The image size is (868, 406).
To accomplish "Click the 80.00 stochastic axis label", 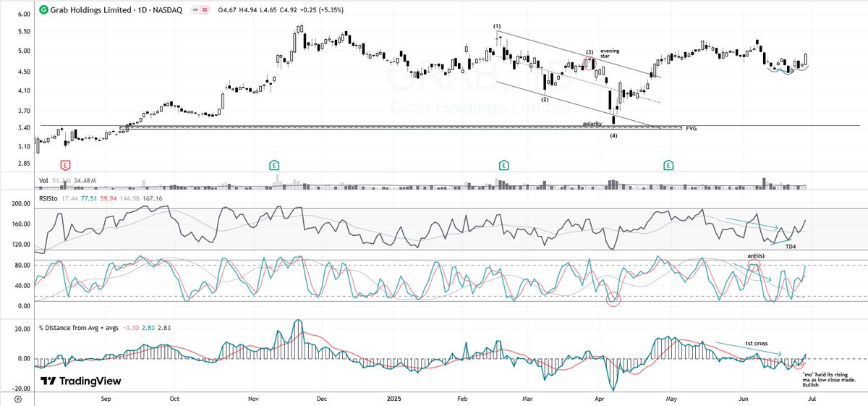I will pos(22,265).
